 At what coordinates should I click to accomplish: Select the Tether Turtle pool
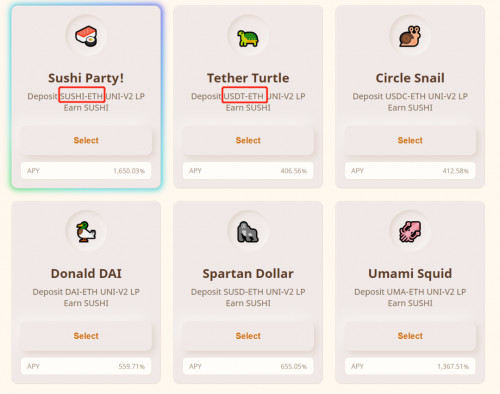pyautogui.click(x=248, y=140)
